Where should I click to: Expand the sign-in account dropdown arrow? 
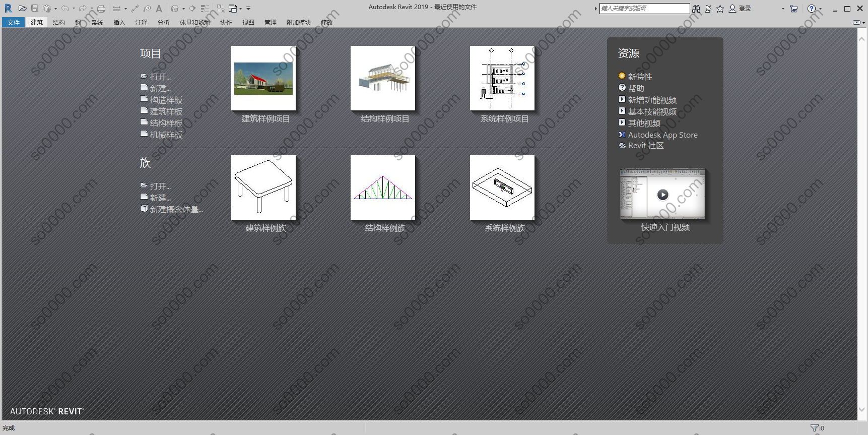[x=783, y=9]
